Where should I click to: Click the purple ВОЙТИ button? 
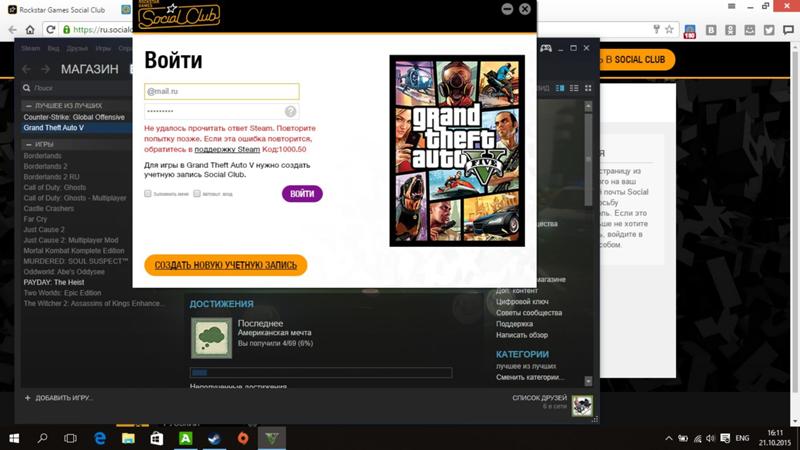[x=302, y=194]
